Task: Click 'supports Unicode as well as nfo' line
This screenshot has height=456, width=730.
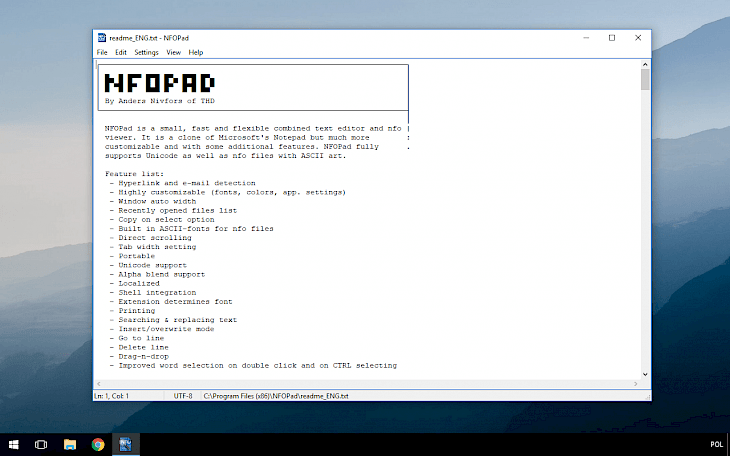Action: pos(225,156)
